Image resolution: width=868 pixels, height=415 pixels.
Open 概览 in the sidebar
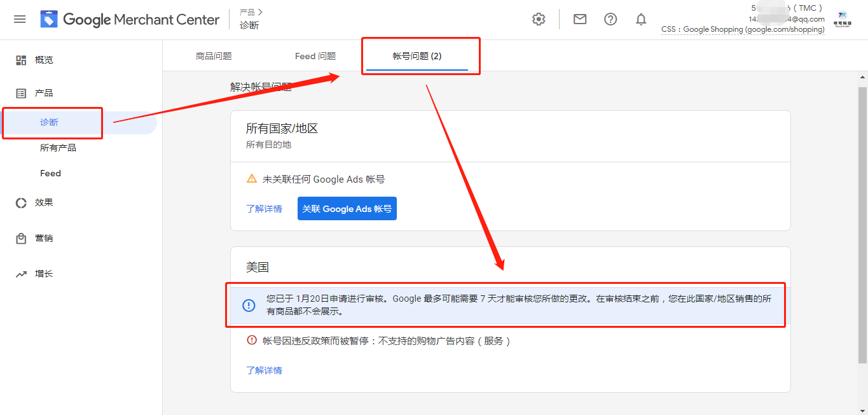pos(44,60)
